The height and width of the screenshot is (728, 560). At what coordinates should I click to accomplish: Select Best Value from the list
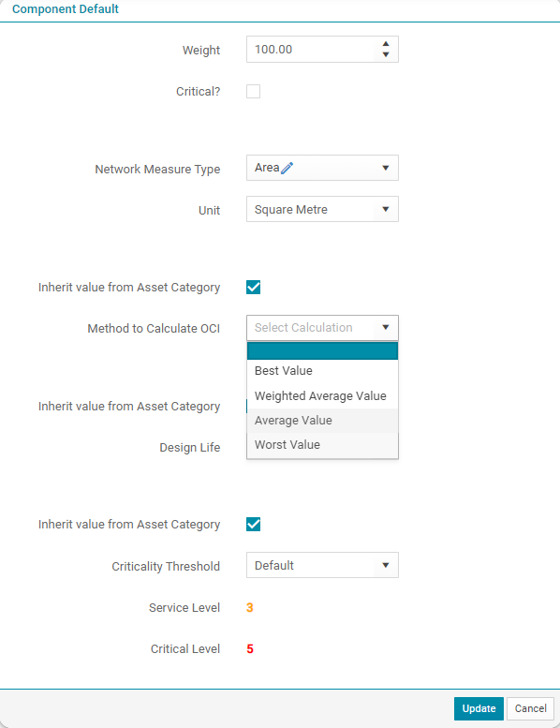pyautogui.click(x=322, y=370)
